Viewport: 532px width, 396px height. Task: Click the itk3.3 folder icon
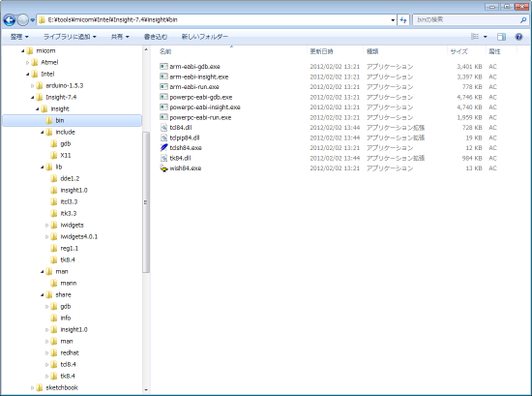pyautogui.click(x=53, y=213)
